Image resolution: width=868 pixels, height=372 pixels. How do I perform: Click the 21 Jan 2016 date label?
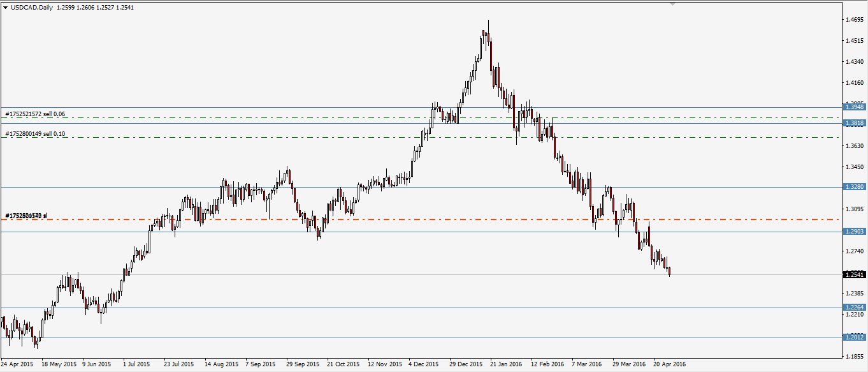click(x=506, y=364)
